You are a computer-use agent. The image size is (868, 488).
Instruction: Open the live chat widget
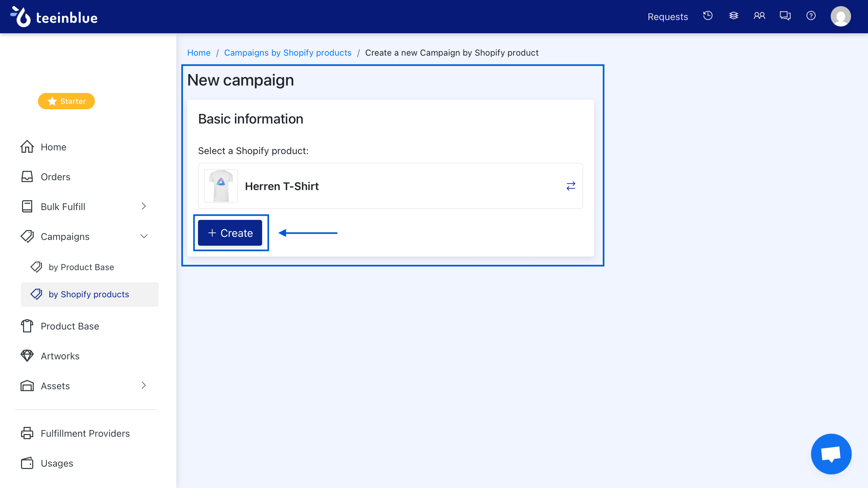tap(831, 454)
